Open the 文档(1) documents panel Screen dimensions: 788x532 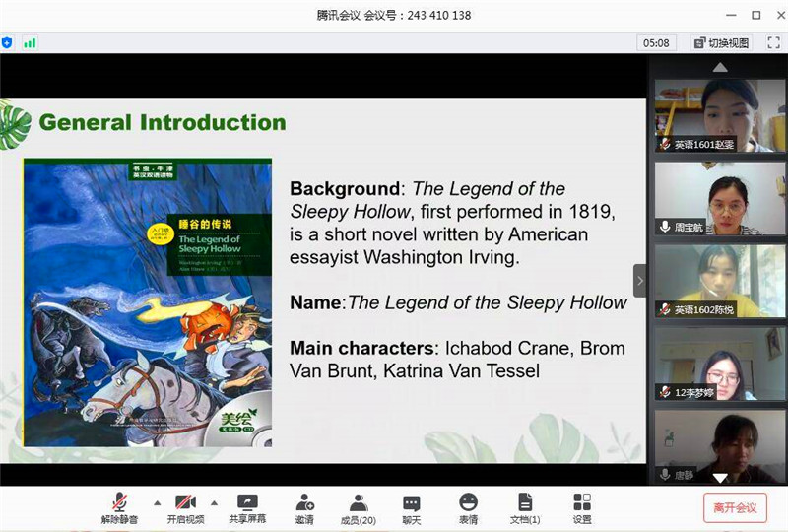click(525, 507)
